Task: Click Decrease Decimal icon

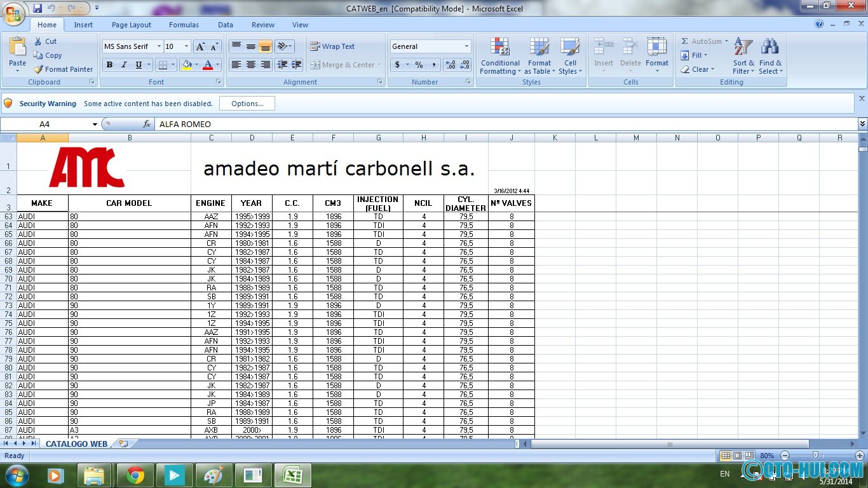Action: point(465,65)
